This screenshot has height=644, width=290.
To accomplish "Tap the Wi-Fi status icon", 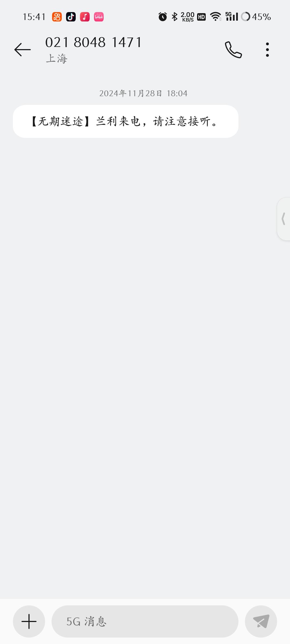I will [216, 17].
